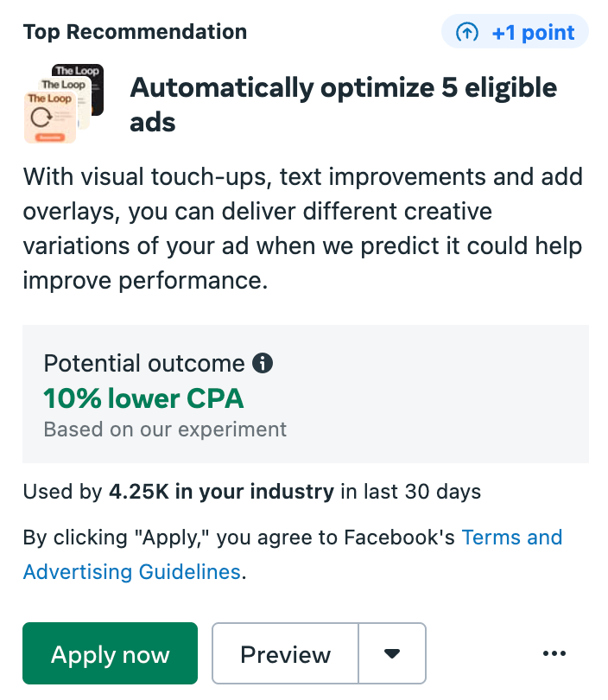This screenshot has width=608, height=700.
Task: Click the green "10% lower CPA" text
Action: click(x=143, y=398)
